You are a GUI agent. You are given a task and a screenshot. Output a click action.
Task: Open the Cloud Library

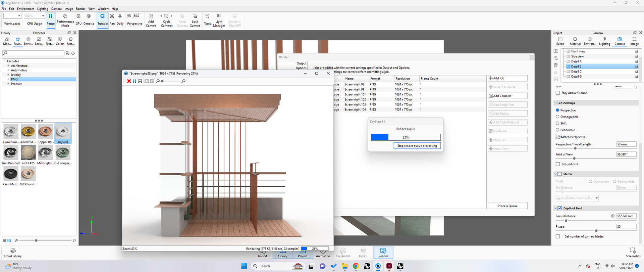[x=13, y=253]
